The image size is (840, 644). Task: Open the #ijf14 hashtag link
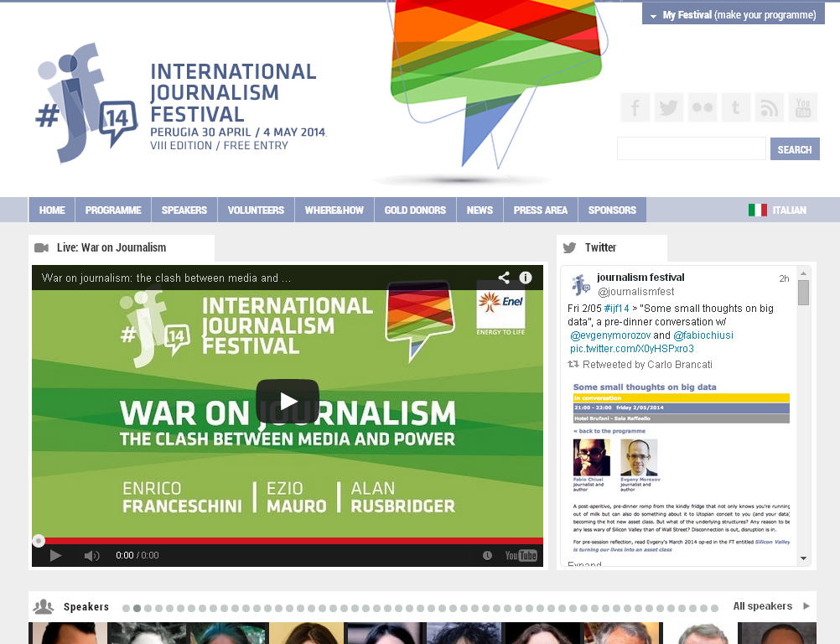coord(617,308)
